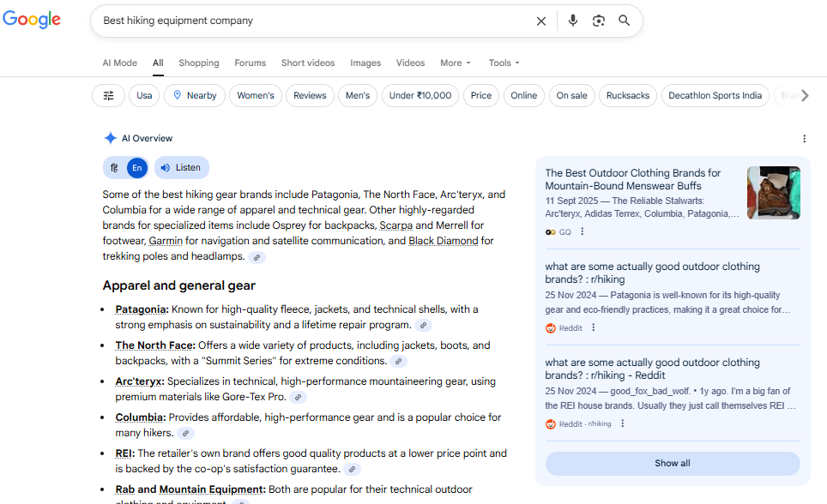The width and height of the screenshot is (827, 504).
Task: Click source link icon after Patagonia description
Action: (x=423, y=326)
